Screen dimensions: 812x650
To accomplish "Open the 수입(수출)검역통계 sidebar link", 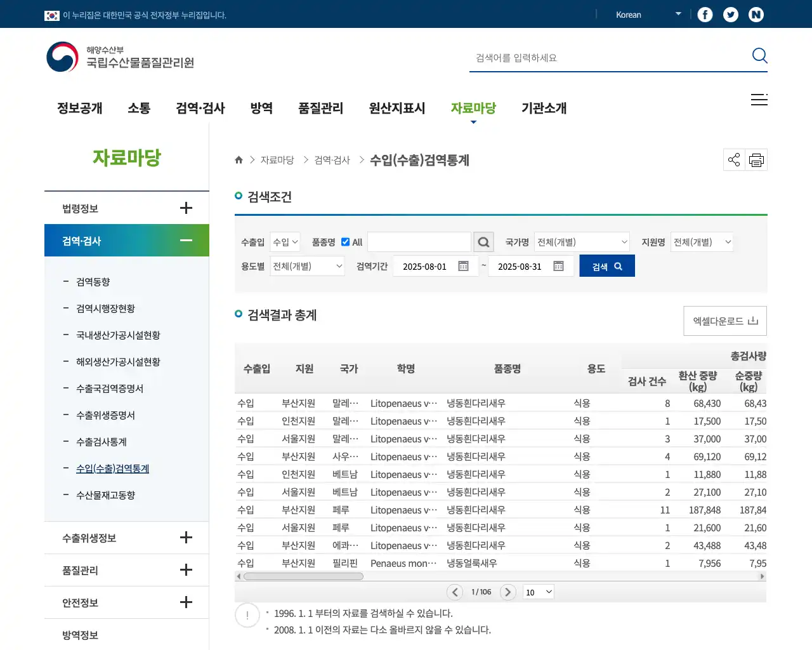I will (112, 468).
